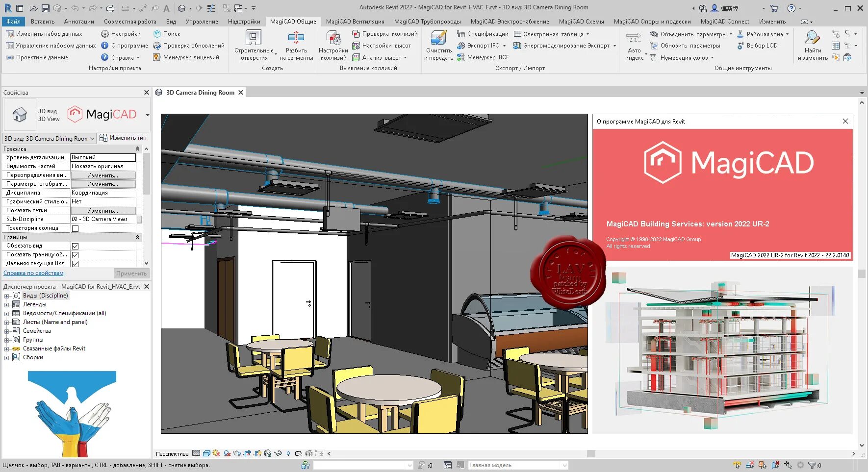The width and height of the screenshot is (868, 472).
Task: Close the О программе MagiCAD dialog
Action: click(845, 121)
